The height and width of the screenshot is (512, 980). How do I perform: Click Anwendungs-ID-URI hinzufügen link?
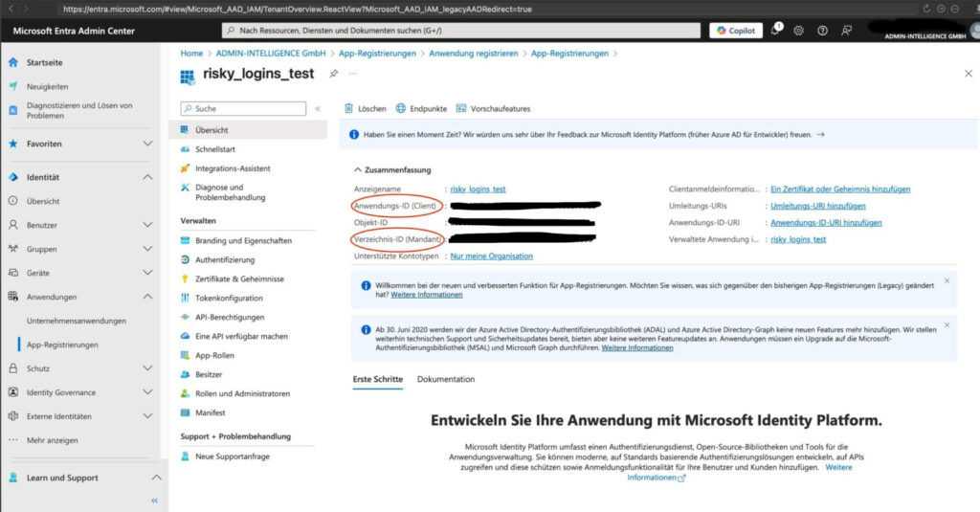pos(826,223)
